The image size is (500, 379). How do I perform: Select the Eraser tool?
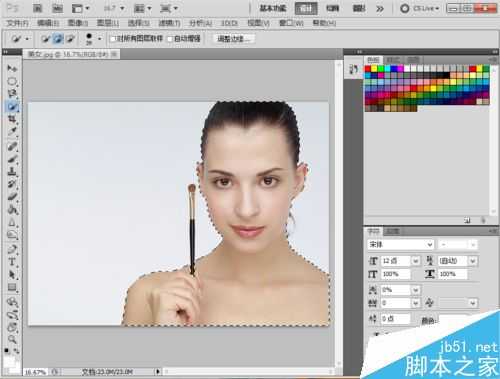[x=12, y=197]
